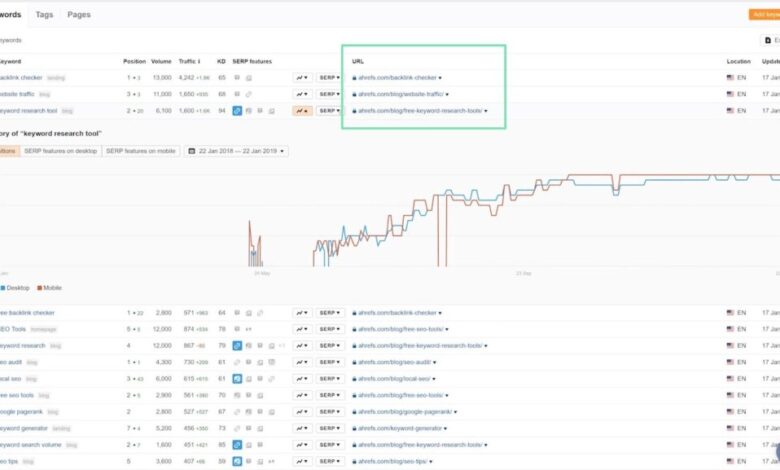The width and height of the screenshot is (780, 470).
Task: Expand SERP dropdown for keyword generator row
Action: [x=329, y=428]
